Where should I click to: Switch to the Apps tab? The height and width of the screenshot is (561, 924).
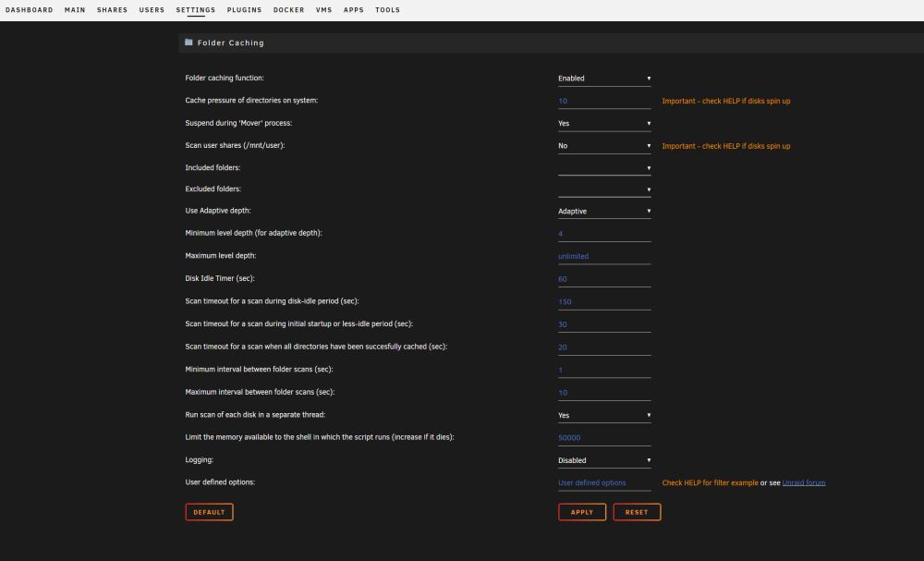click(354, 10)
